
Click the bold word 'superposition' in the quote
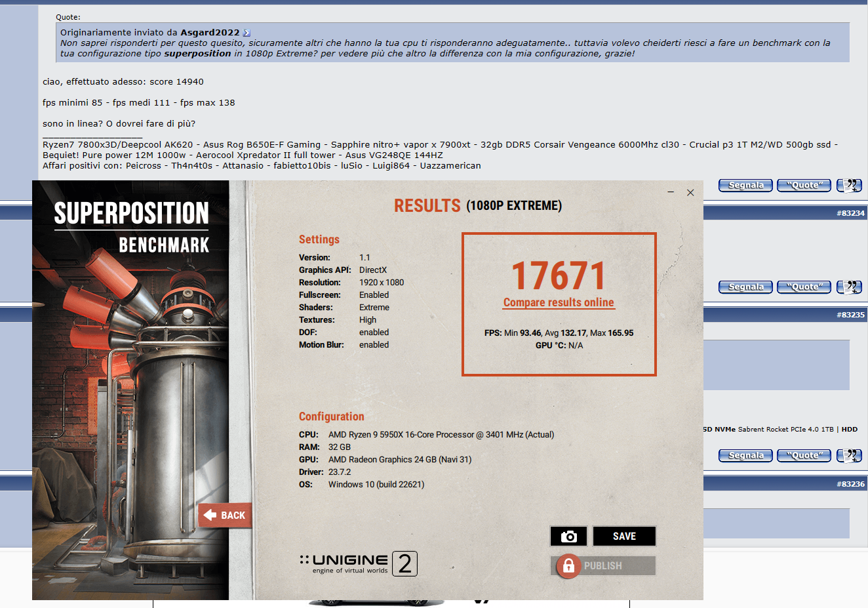click(197, 54)
